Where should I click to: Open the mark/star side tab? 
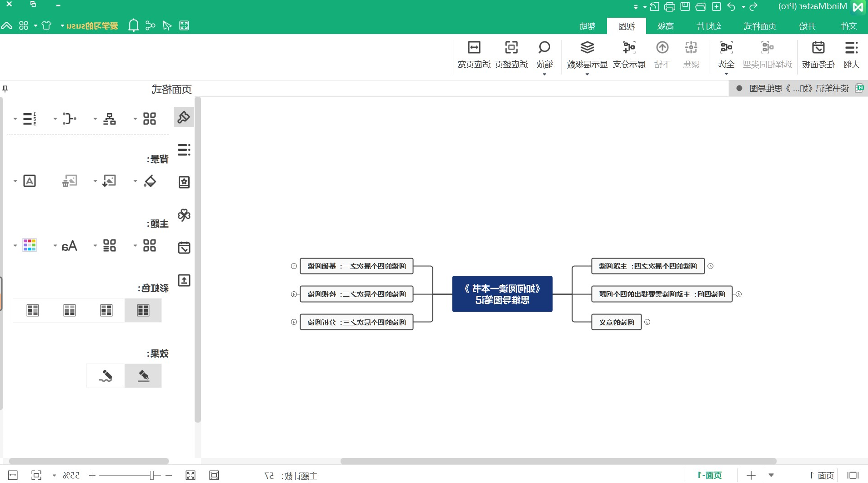[x=184, y=182]
